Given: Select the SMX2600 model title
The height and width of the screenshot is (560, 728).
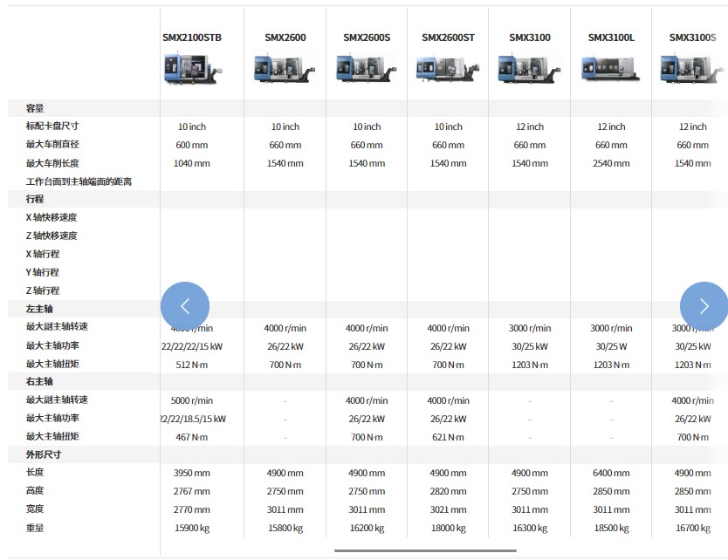Looking at the screenshot, I should coord(285,38).
